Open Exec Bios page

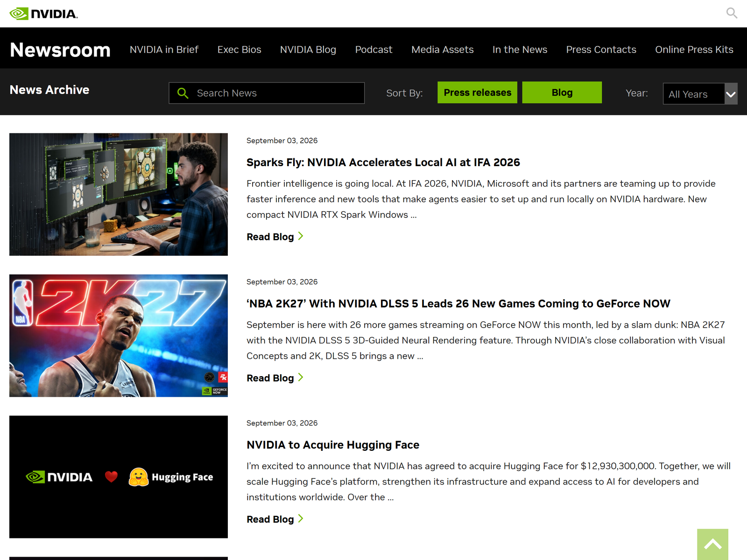239,49
